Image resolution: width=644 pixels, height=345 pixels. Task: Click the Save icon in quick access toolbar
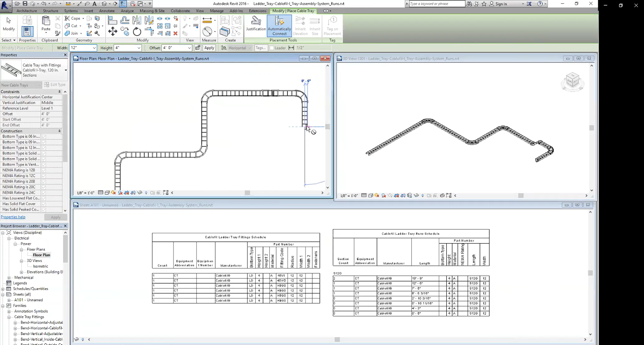coord(25,4)
